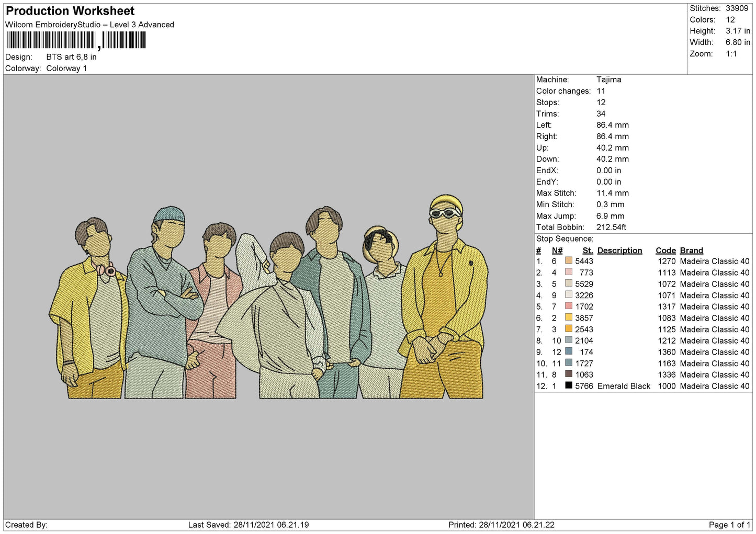Select the black Emerald Black swatch
The height and width of the screenshot is (534, 756).
[569, 385]
